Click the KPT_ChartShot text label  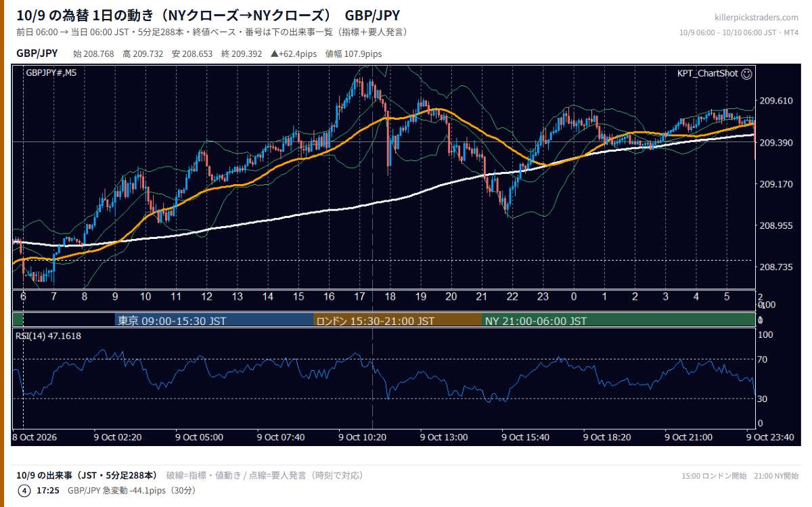tap(707, 74)
